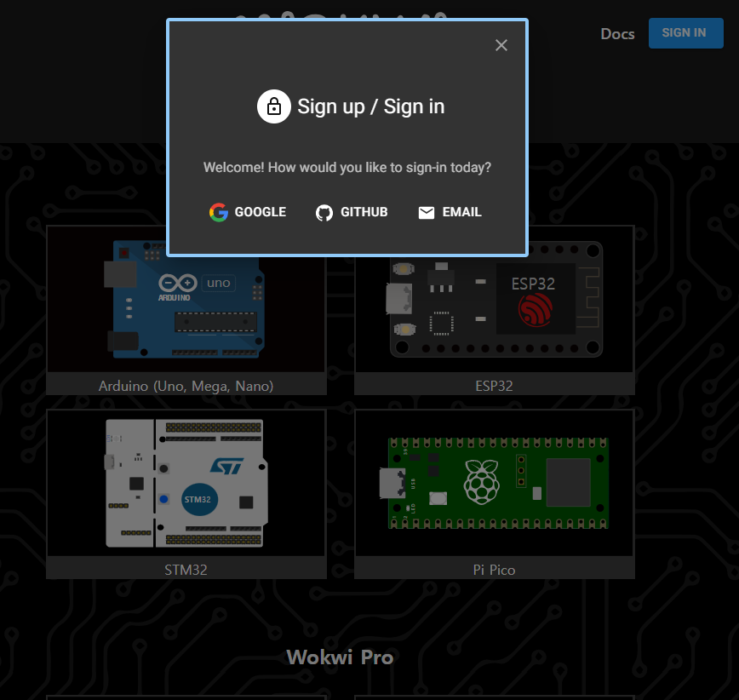Click the blue SIGN IN button
Image resolution: width=739 pixels, height=700 pixels.
pyautogui.click(x=685, y=33)
